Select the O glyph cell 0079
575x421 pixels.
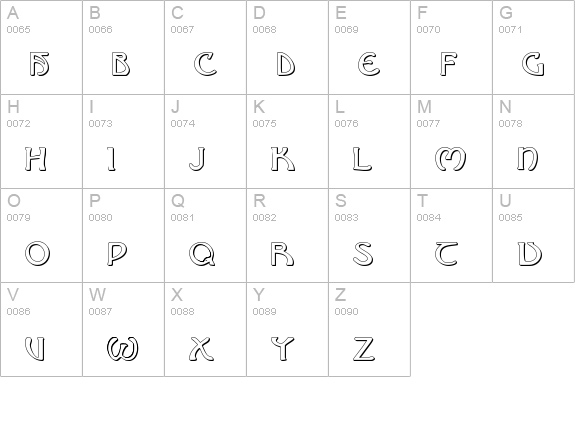pos(41,235)
